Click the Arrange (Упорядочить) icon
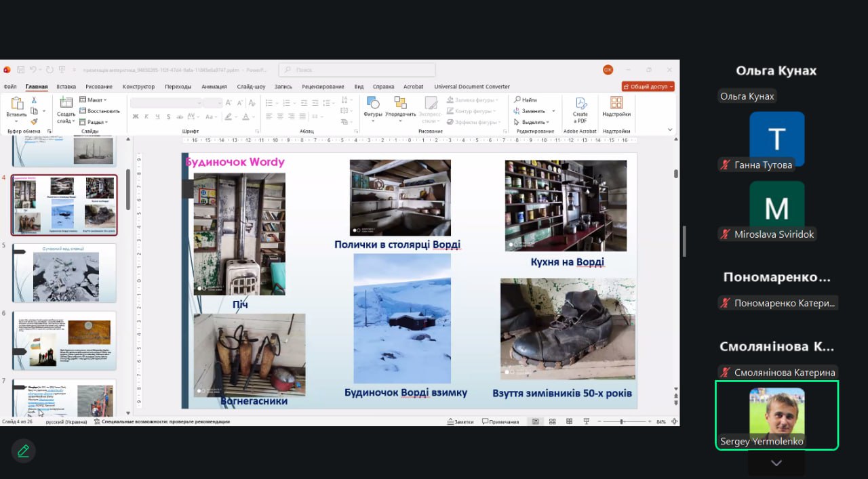This screenshot has height=479, width=868. (x=400, y=103)
